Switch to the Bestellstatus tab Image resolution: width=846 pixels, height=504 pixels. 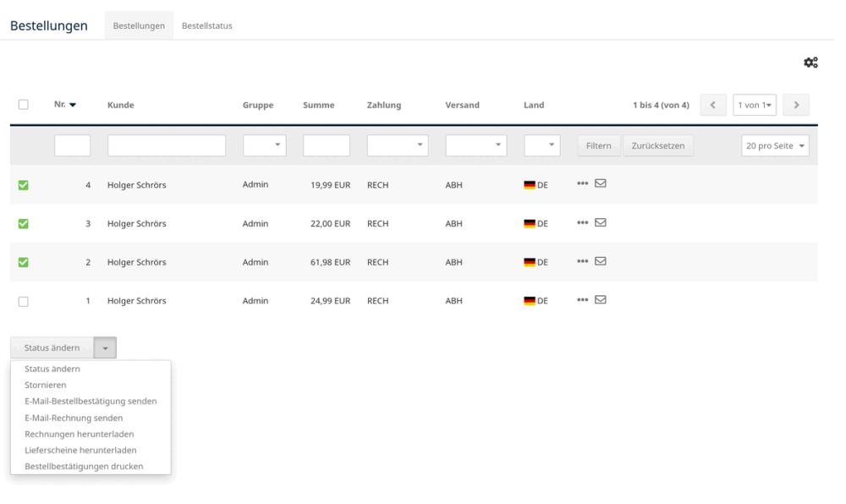click(206, 25)
